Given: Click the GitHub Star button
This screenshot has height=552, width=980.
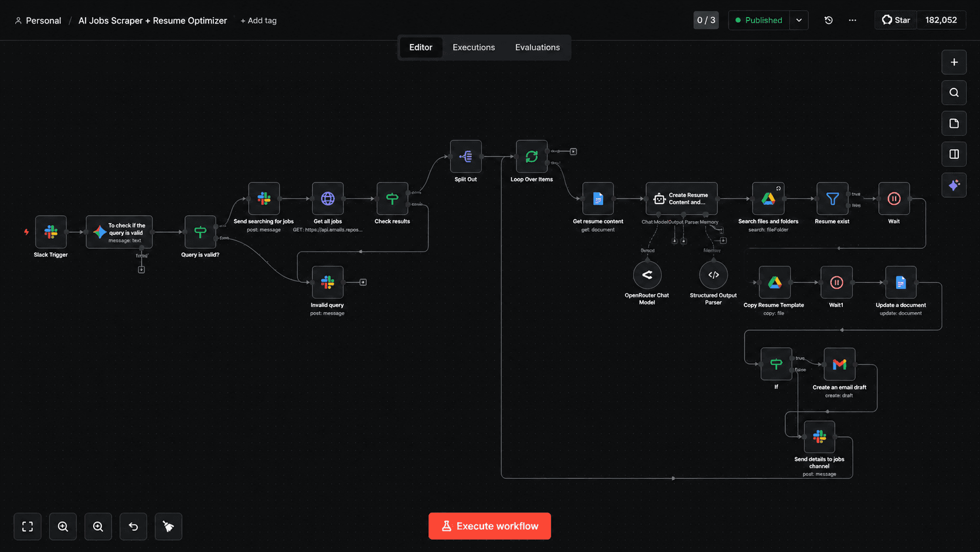Looking at the screenshot, I should point(896,20).
